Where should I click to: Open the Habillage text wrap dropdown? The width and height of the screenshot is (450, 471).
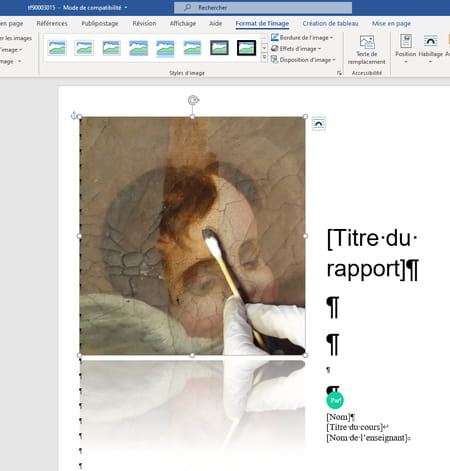click(x=430, y=49)
